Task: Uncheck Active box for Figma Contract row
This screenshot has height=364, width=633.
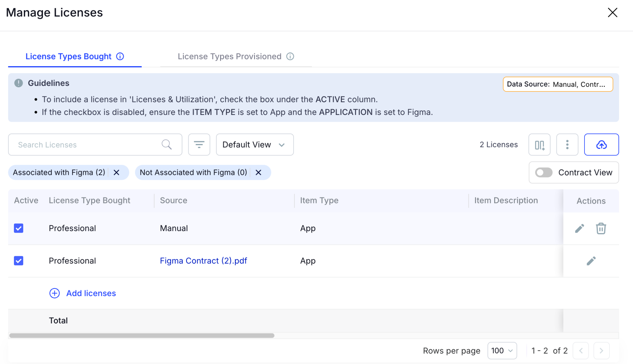Action: [19, 261]
